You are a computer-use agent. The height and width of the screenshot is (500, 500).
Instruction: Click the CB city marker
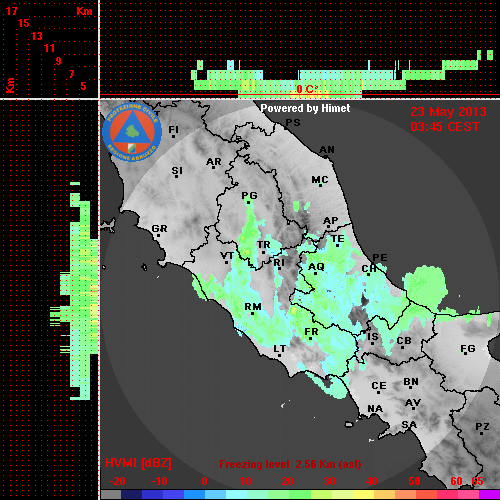[404, 342]
